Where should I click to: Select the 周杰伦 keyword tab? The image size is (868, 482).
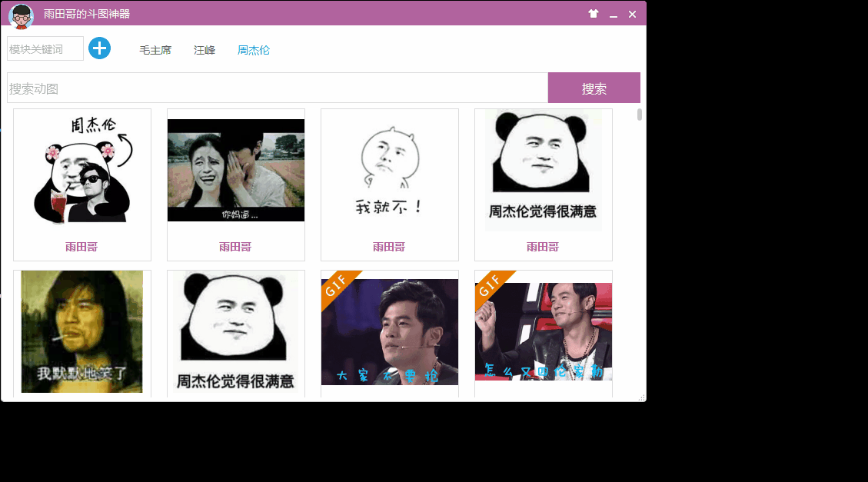[254, 49]
